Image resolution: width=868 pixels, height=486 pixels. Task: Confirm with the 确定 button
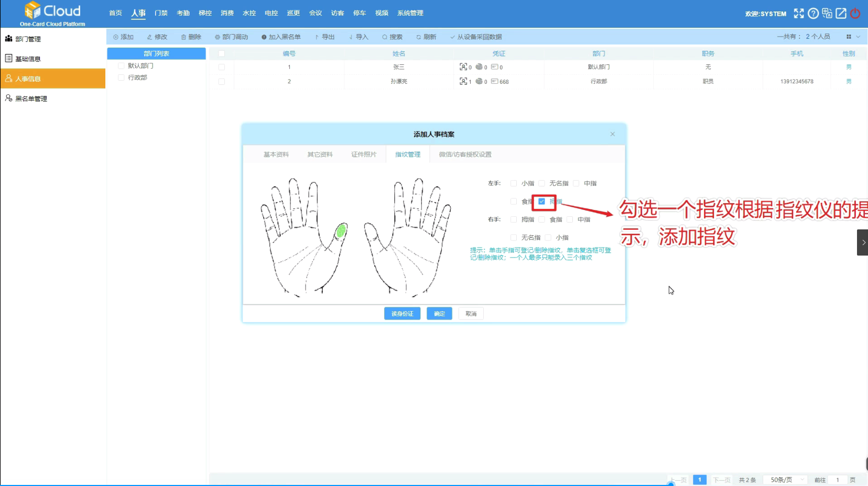tap(439, 314)
